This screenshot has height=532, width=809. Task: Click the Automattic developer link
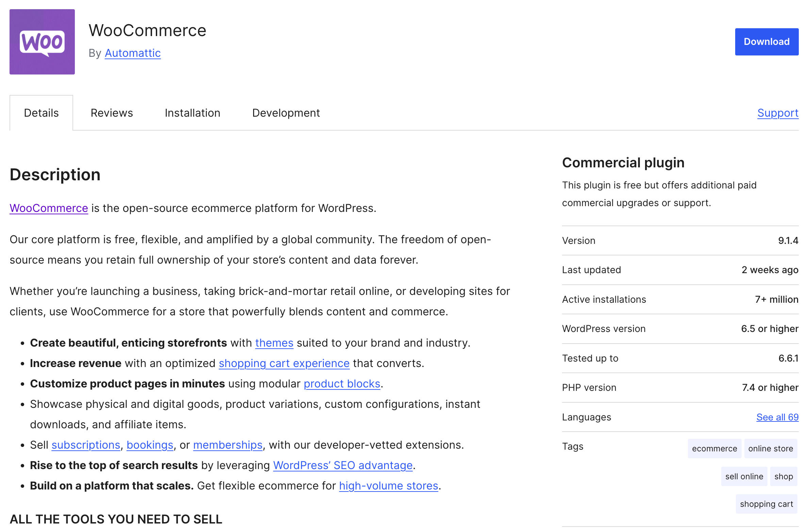pyautogui.click(x=132, y=53)
